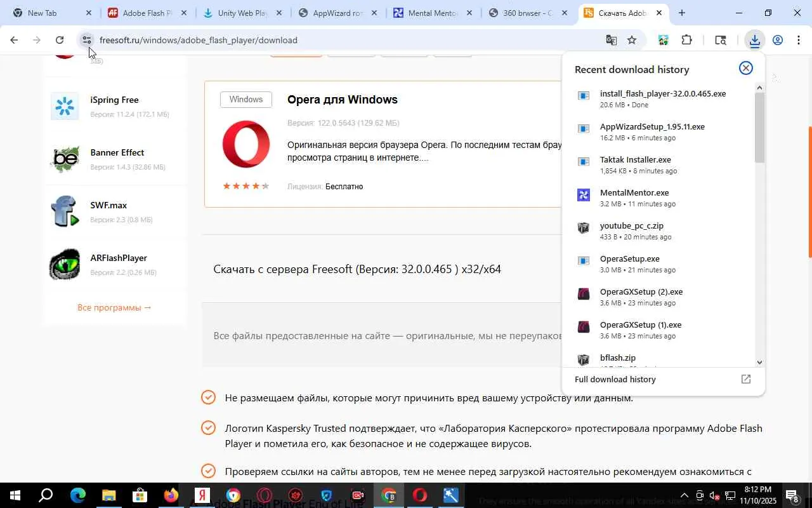812x508 pixels.
Task: Open Windows Search from the taskbar
Action: (x=46, y=495)
